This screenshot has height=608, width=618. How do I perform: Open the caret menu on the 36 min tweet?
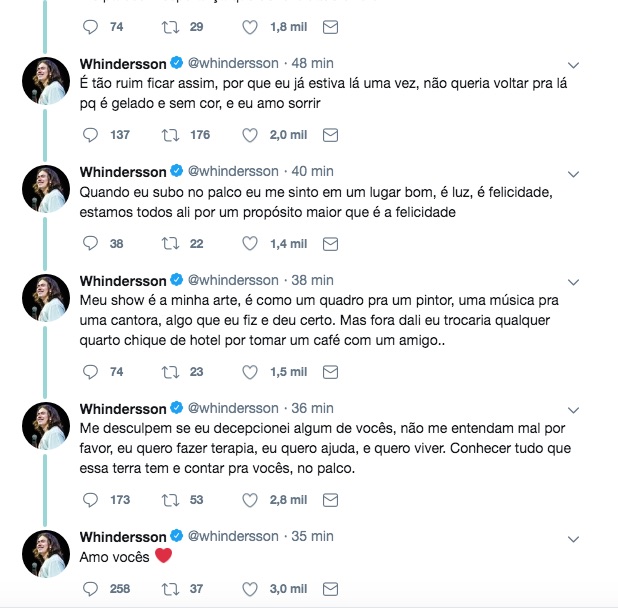tap(572, 408)
